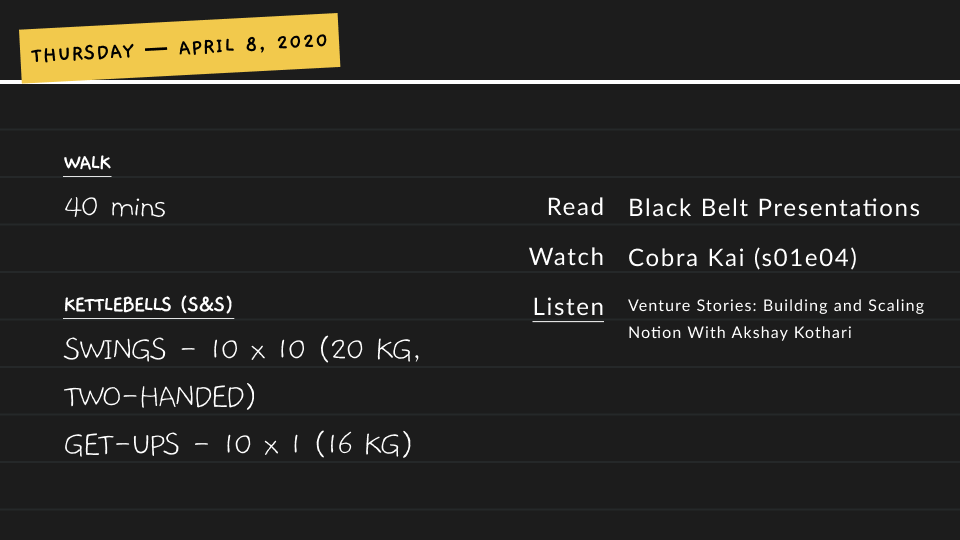Click the TWO-HANDED) text line
This screenshot has height=540, width=960.
[160, 397]
